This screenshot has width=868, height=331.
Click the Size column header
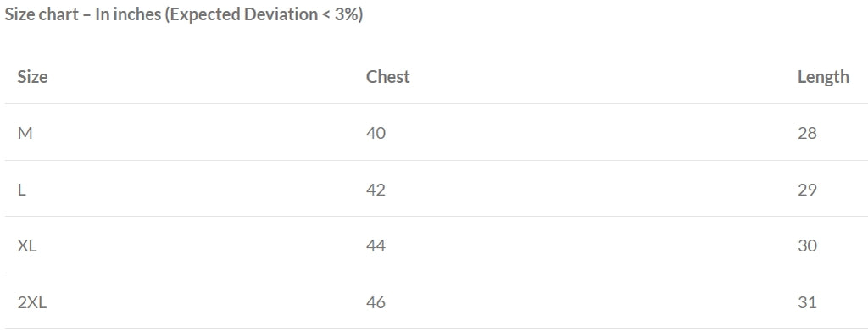point(32,76)
